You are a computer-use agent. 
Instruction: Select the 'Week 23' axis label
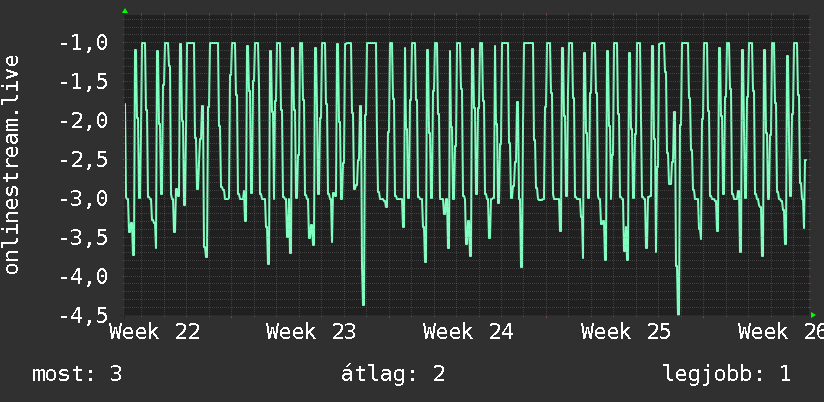[311, 332]
